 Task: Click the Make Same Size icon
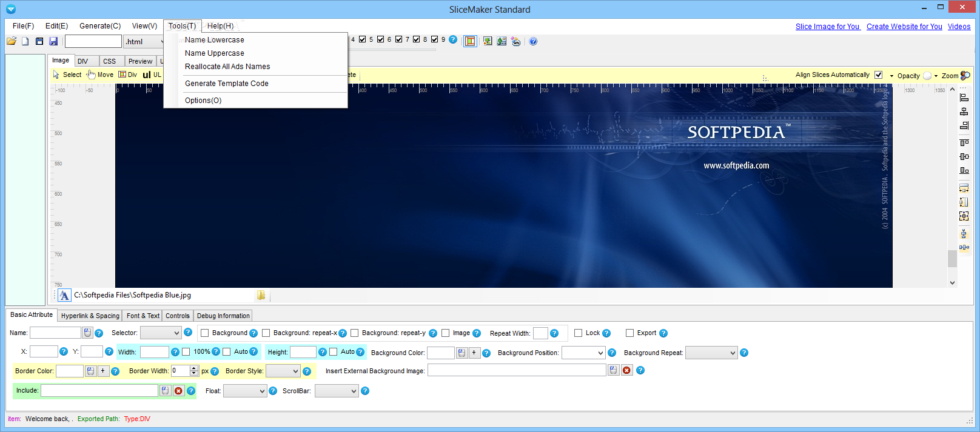(x=964, y=216)
